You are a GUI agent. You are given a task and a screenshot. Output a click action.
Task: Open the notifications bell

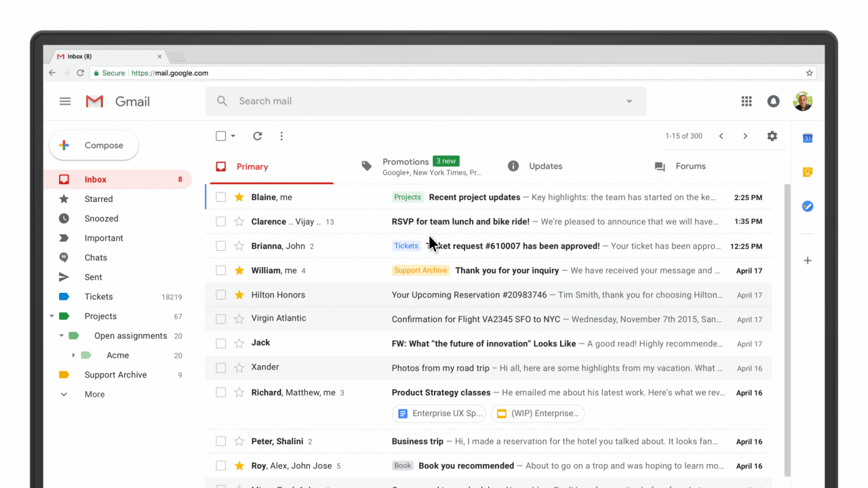[x=773, y=101]
